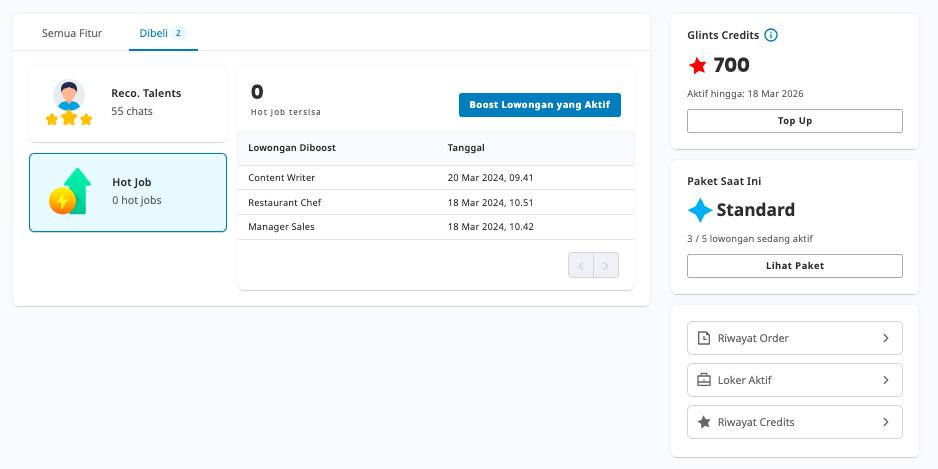This screenshot has height=469, width=938.
Task: Click the Dibeli count badge 2
Action: tap(178, 33)
